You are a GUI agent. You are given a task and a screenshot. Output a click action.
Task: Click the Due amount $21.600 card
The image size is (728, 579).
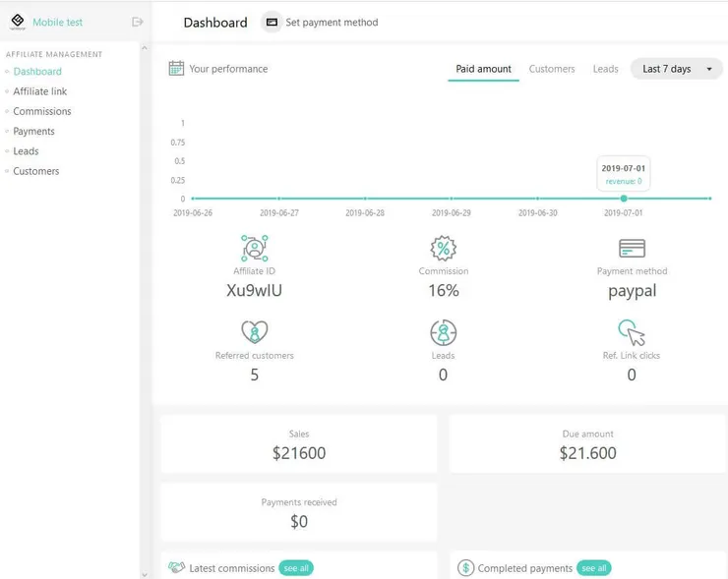[x=587, y=444]
